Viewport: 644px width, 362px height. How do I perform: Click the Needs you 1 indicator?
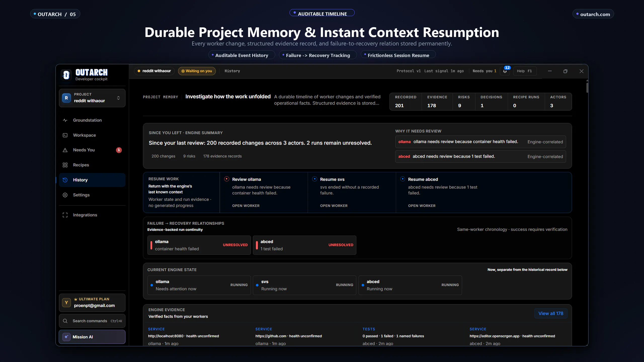[x=484, y=71]
